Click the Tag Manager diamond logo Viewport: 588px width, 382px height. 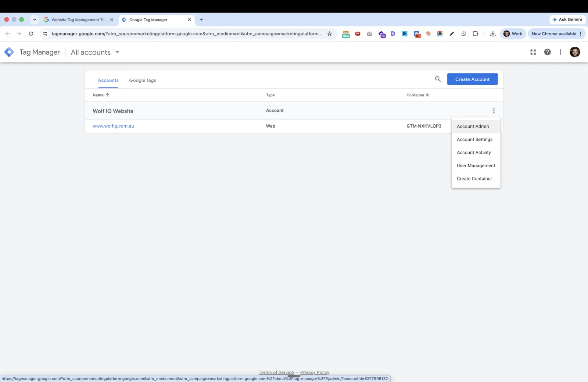tap(9, 52)
